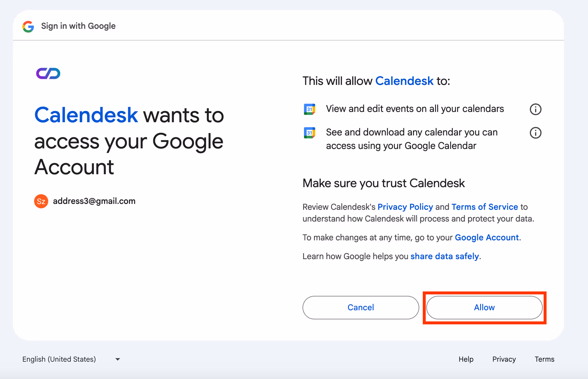The image size is (588, 379).
Task: Click the Calendesk link in permissions heading
Action: click(404, 81)
